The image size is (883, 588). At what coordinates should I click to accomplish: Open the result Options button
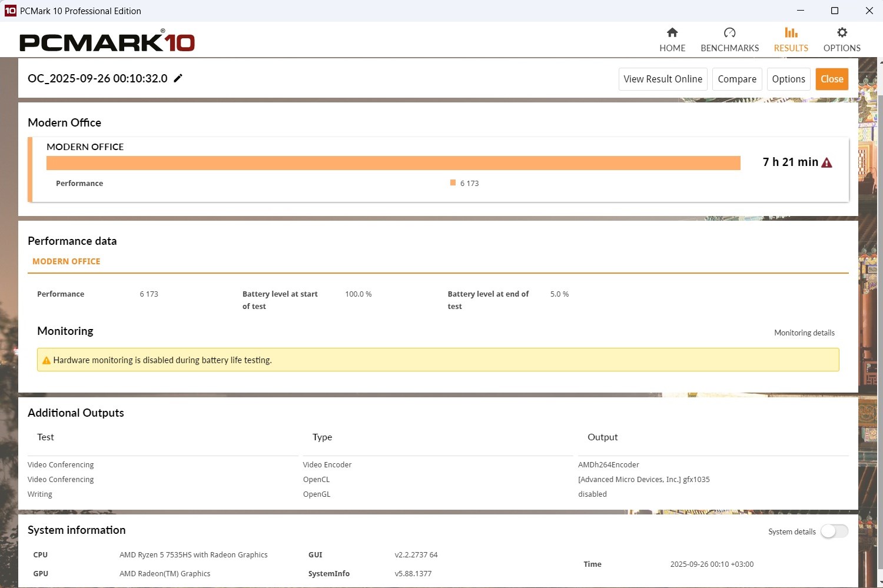(x=788, y=79)
